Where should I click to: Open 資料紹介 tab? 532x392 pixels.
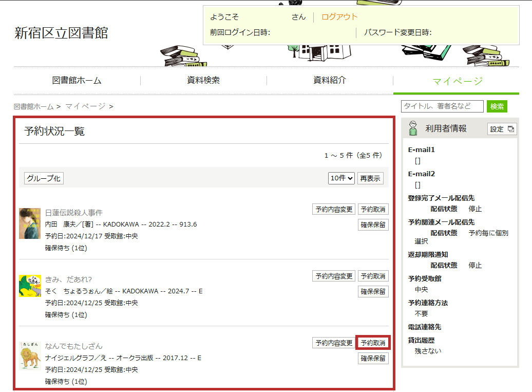(x=330, y=80)
